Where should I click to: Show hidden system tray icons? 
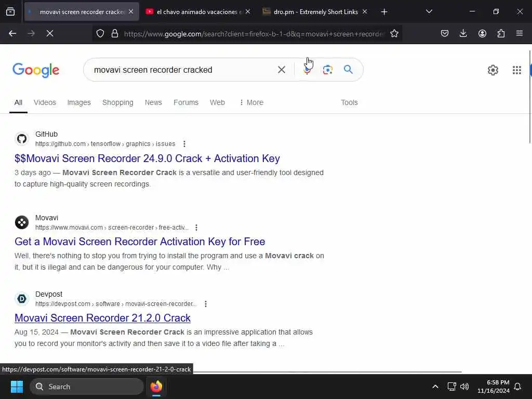tap(435, 387)
